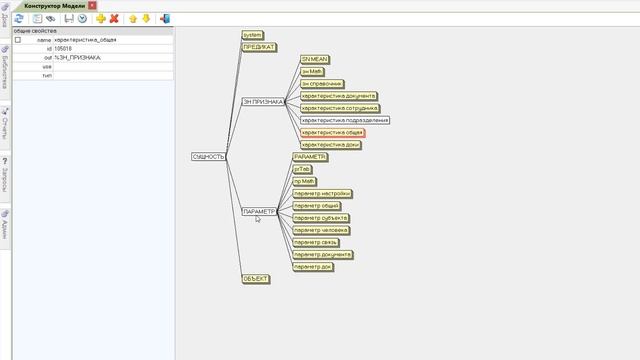640x360 pixels.
Task: Select the prTab node
Action: coord(302,169)
